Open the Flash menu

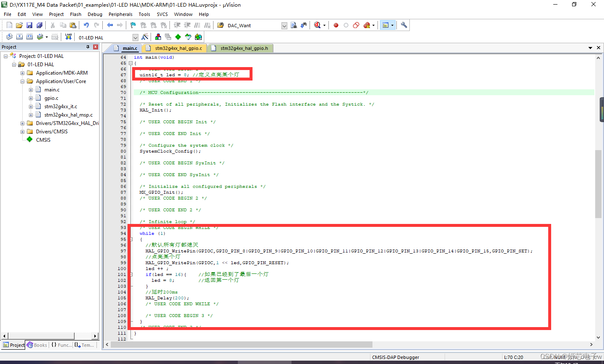75,14
